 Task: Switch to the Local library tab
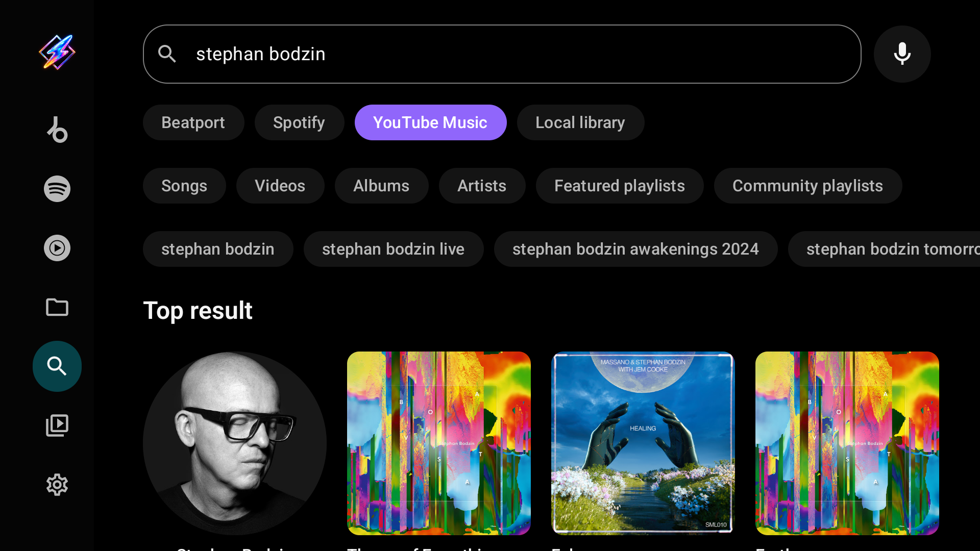(x=581, y=122)
